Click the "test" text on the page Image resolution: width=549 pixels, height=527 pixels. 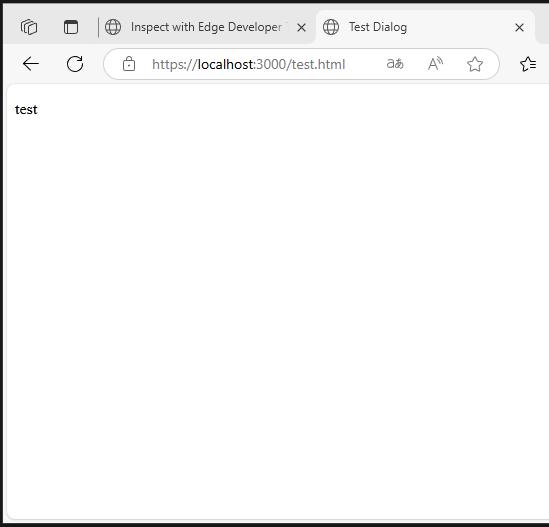click(x=26, y=110)
